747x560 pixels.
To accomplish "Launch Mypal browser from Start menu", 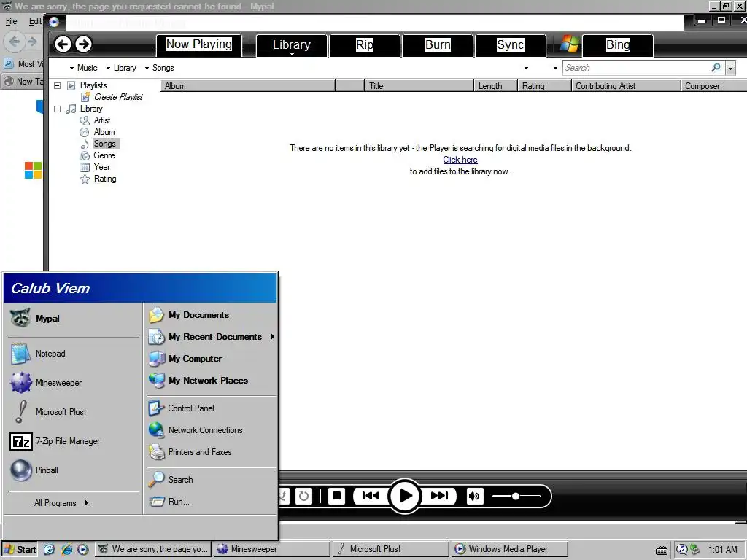I will pos(74,319).
